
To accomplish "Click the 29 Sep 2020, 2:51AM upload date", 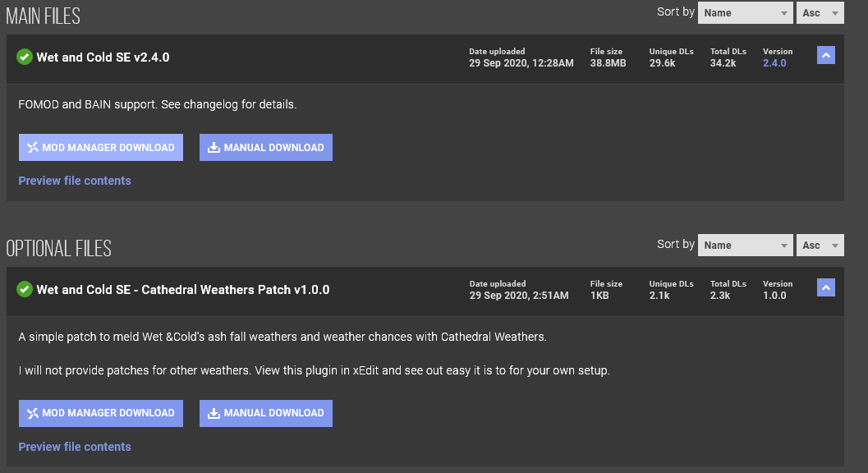I will 519,295.
